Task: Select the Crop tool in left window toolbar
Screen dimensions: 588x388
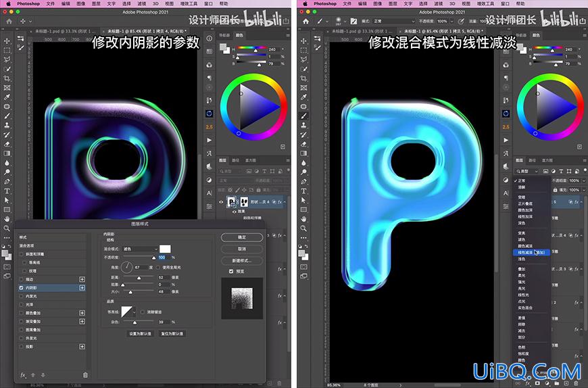Action: [7, 78]
